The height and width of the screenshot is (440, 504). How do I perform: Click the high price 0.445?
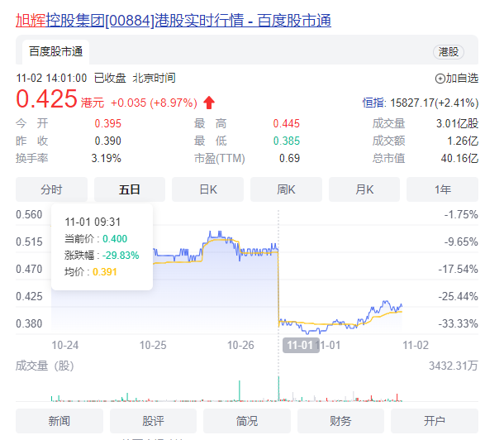pos(287,123)
